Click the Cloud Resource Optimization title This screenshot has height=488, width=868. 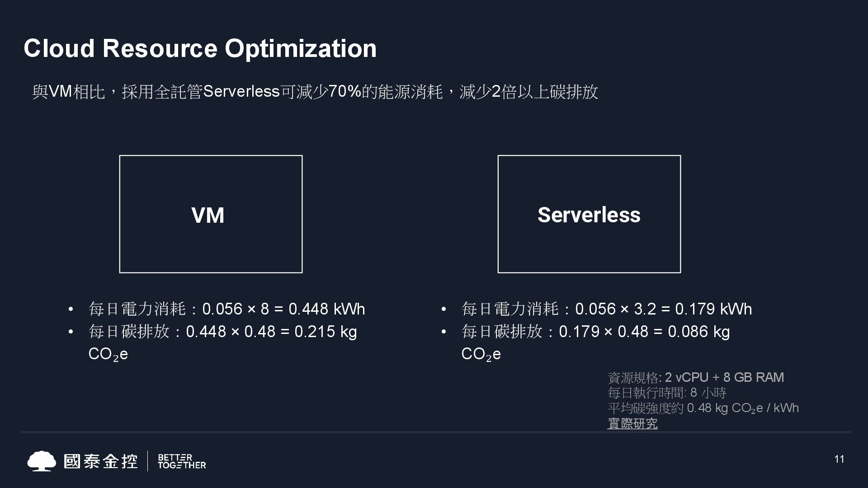200,48
